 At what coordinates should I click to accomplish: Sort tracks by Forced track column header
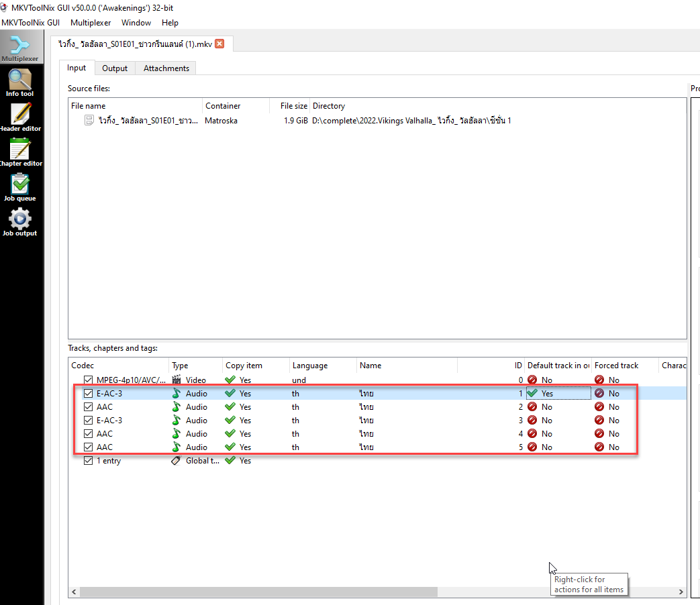click(x=625, y=366)
